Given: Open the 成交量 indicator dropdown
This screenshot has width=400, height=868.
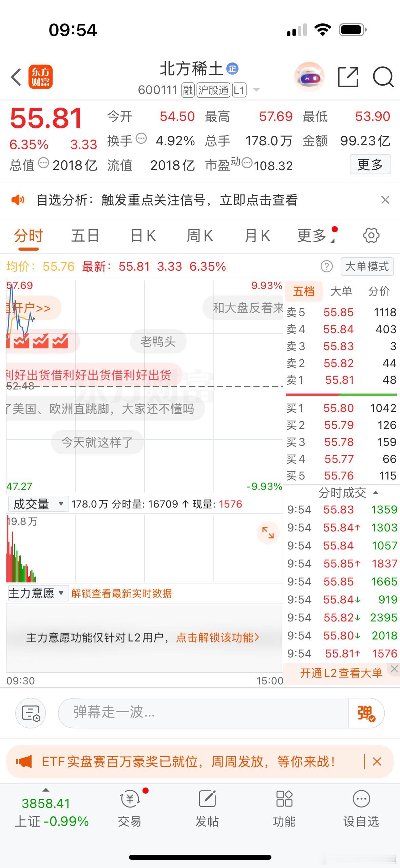Looking at the screenshot, I should 38,504.
